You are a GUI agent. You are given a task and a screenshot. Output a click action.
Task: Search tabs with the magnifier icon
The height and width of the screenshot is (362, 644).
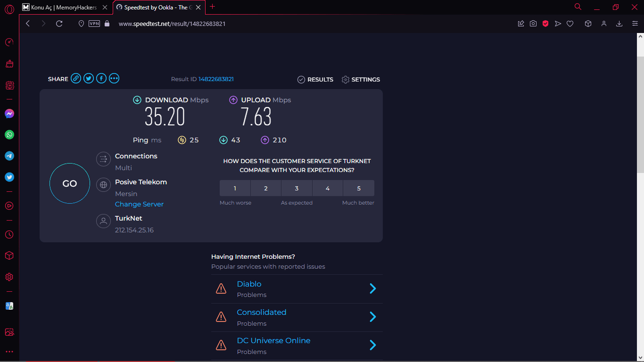click(x=578, y=7)
